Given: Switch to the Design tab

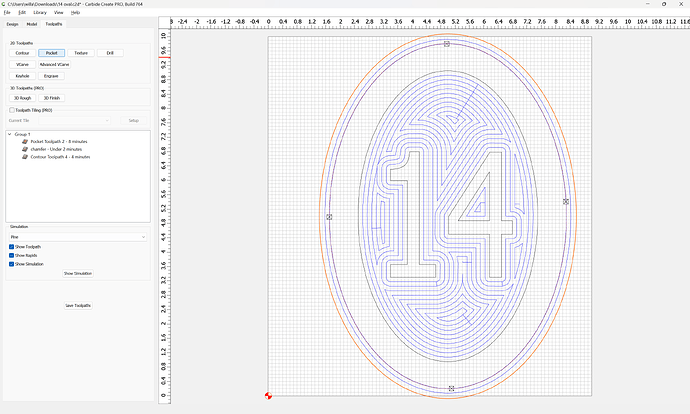Looking at the screenshot, I should coord(13,23).
